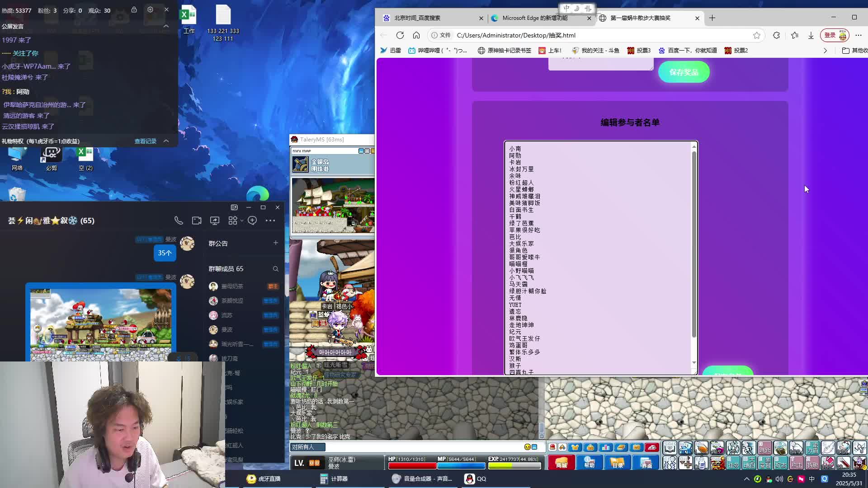
Task: Click the Edge home icon
Action: click(416, 35)
